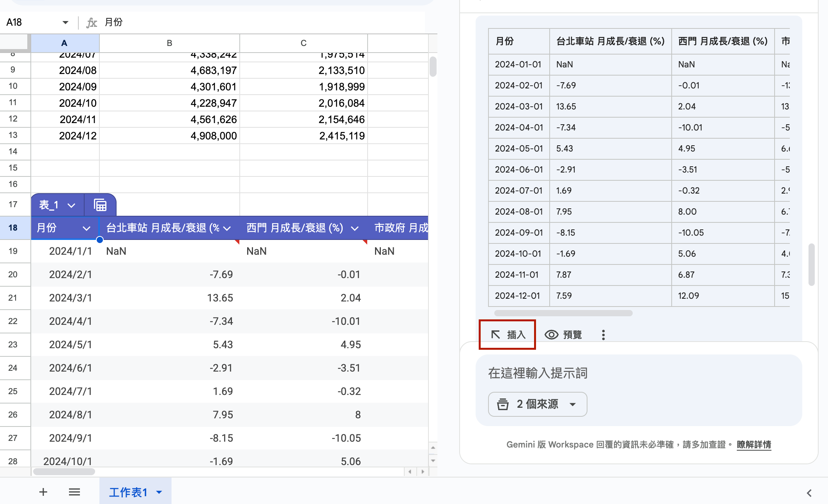Switch to the 工作表1 sheet tab
The height and width of the screenshot is (504, 828).
[x=128, y=492]
